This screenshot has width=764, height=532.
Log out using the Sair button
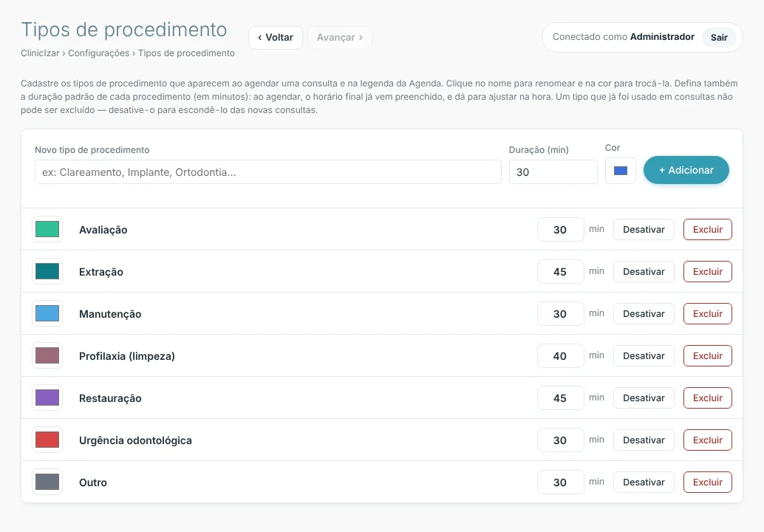719,38
